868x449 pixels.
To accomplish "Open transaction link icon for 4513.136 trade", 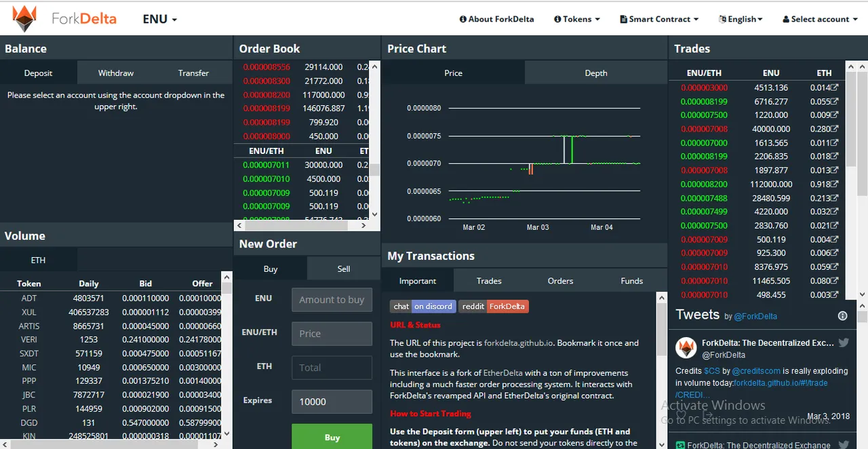I will 835,87.
